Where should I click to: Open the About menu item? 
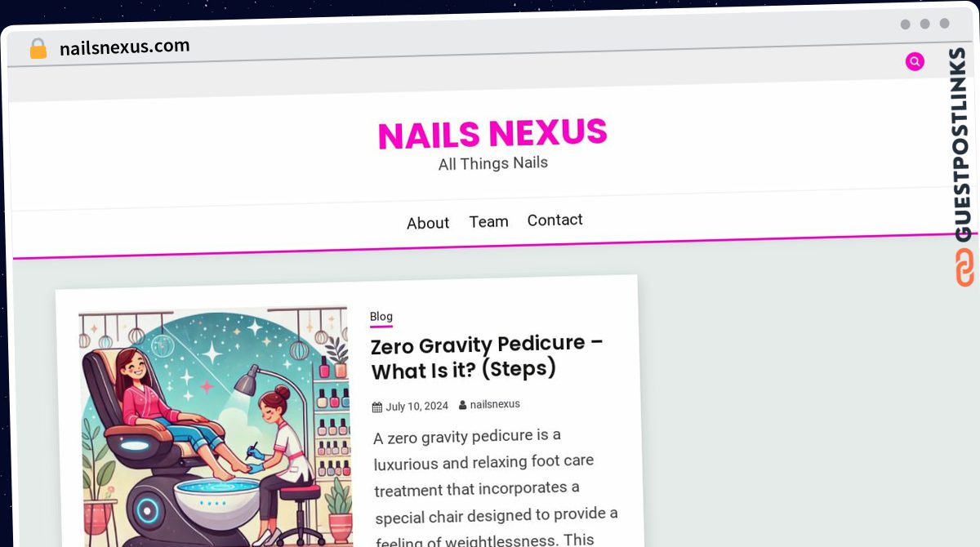click(428, 223)
